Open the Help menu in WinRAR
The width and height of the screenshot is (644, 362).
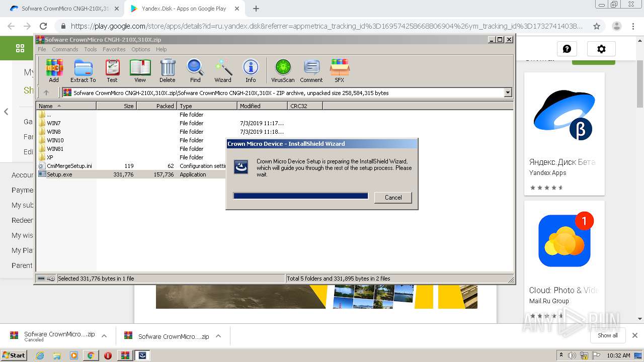161,49
